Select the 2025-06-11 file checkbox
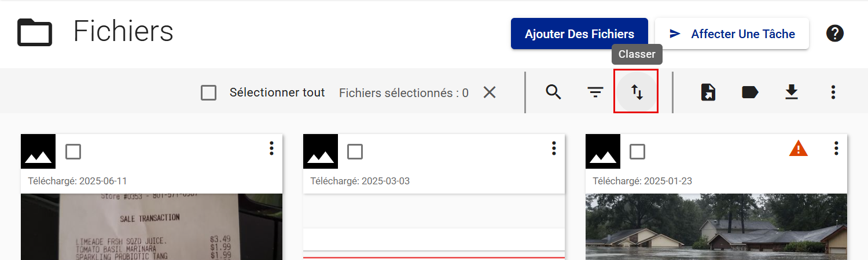868x260 pixels. coord(73,151)
